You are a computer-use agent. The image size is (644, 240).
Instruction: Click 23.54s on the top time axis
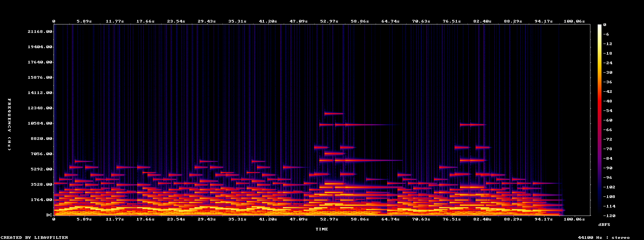pos(176,21)
